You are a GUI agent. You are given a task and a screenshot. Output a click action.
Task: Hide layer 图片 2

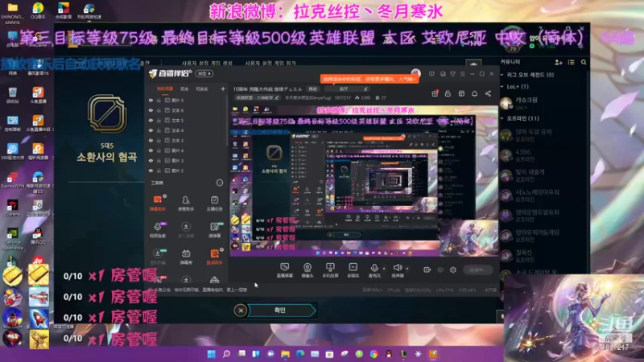[151, 171]
